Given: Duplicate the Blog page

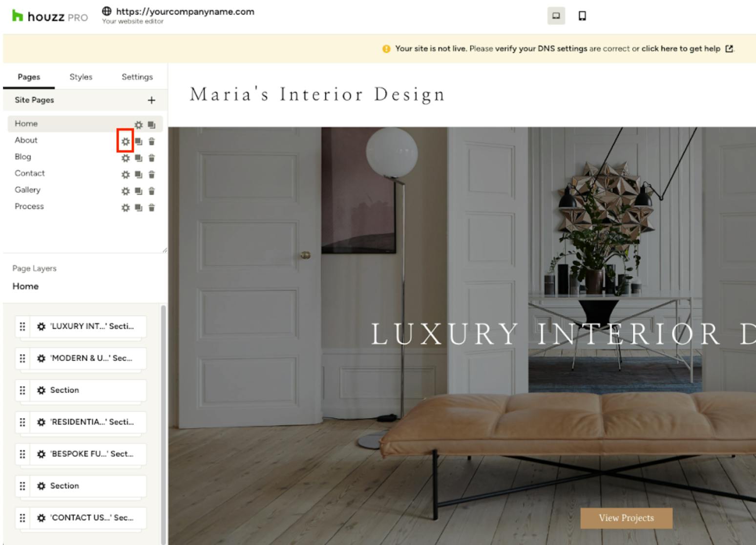Looking at the screenshot, I should click(139, 158).
